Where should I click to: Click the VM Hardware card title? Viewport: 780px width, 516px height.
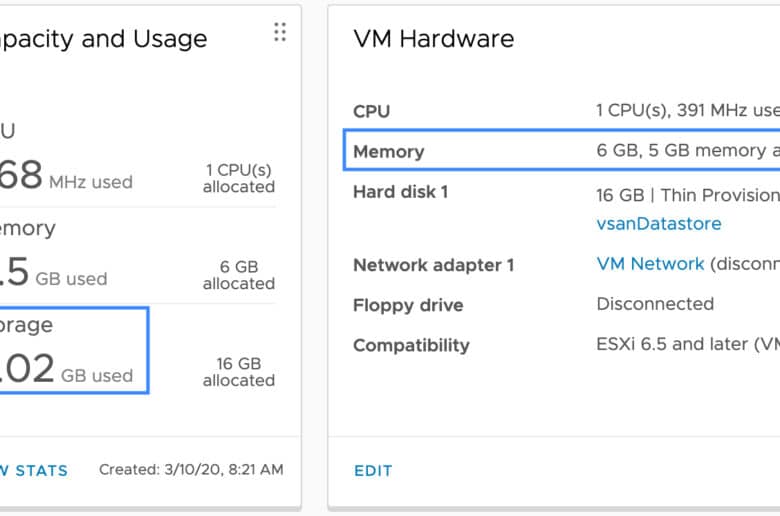(434, 38)
